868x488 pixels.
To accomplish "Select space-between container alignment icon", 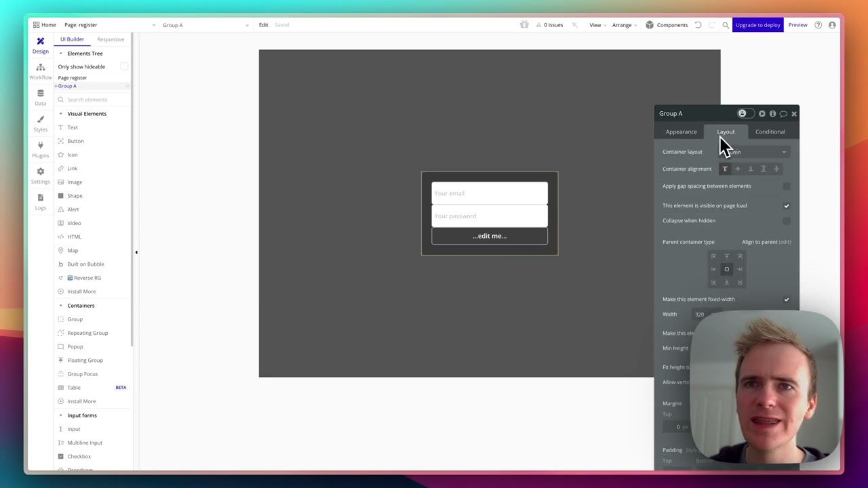I will pos(764,169).
